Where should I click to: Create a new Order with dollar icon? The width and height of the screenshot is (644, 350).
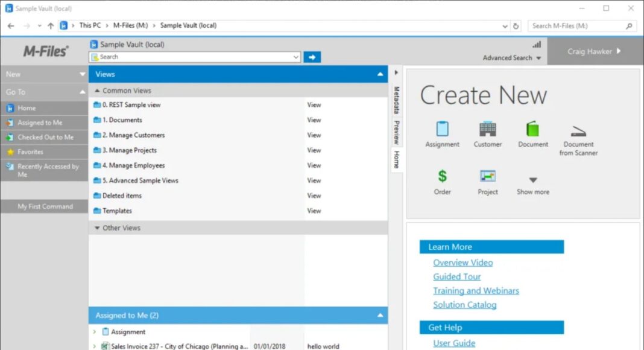pos(442,176)
